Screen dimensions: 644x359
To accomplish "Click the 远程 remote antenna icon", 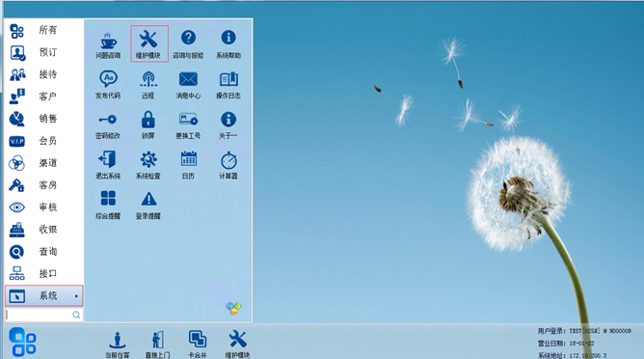I will pos(148,85).
